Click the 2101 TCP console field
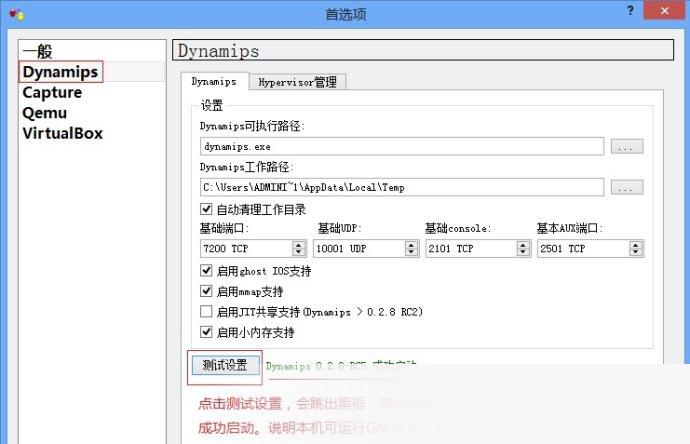 [471, 249]
